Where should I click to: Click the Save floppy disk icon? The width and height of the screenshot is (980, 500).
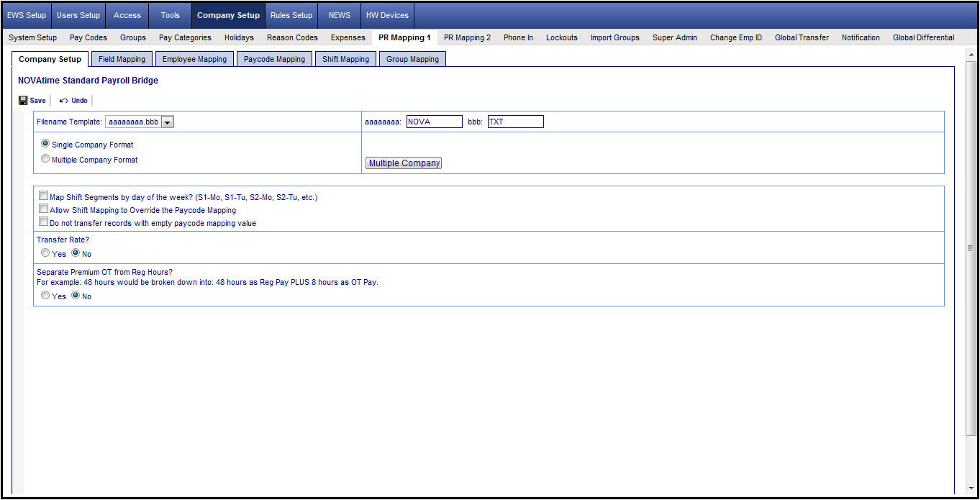[23, 101]
